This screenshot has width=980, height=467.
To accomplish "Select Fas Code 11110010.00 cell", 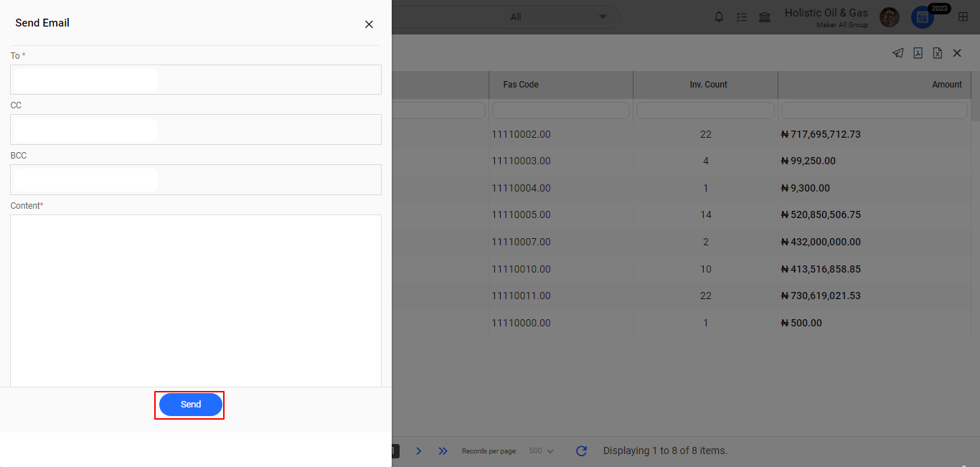I will pyautogui.click(x=561, y=269).
